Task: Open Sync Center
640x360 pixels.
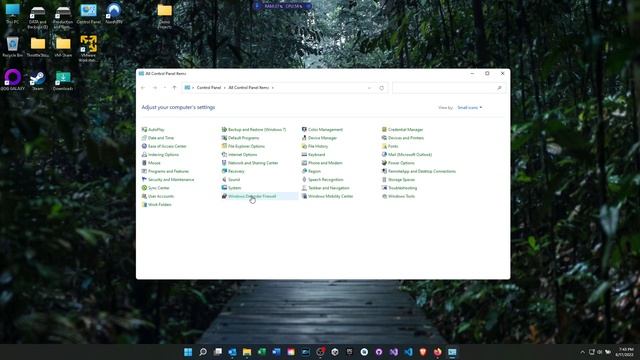Action: click(x=156, y=188)
